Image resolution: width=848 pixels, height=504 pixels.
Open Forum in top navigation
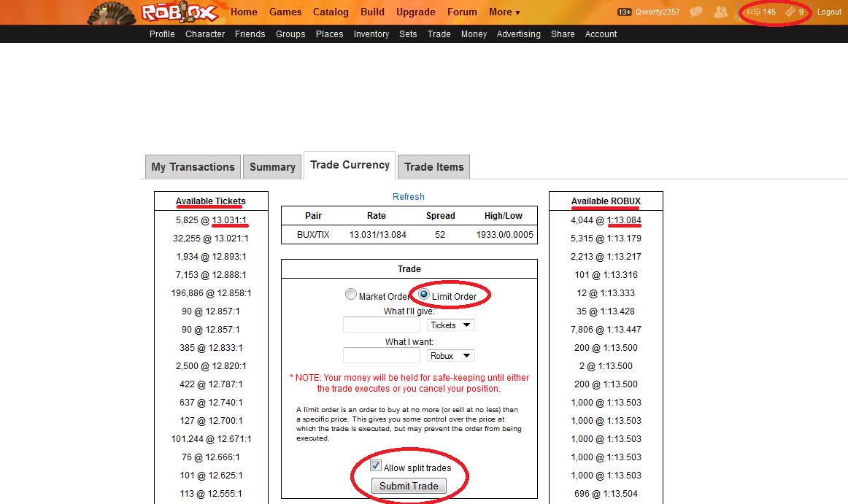[462, 12]
